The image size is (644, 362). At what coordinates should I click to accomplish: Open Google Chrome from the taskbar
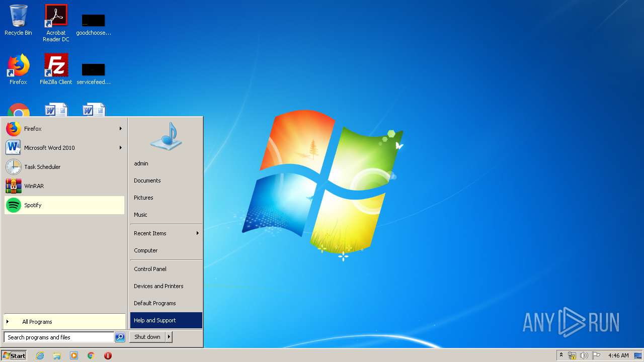(91, 355)
